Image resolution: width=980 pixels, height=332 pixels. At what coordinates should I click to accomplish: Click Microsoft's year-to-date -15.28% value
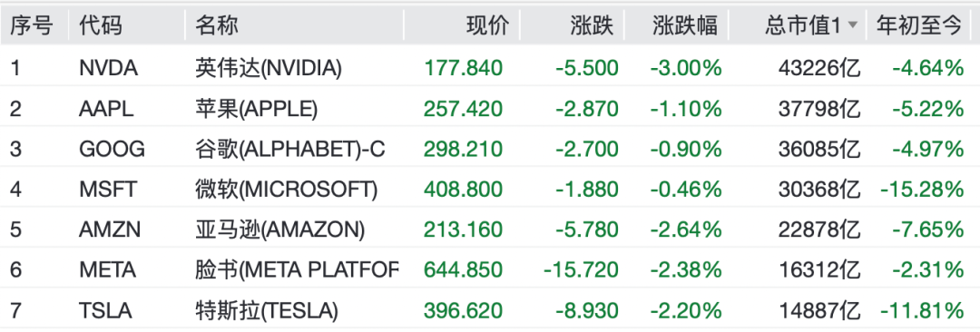point(922,189)
